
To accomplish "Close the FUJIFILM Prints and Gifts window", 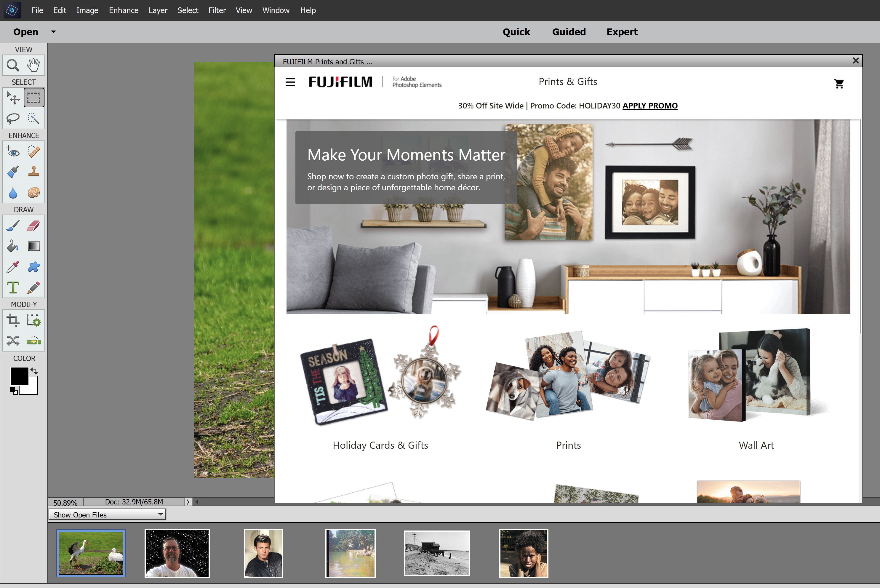I will pos(856,60).
